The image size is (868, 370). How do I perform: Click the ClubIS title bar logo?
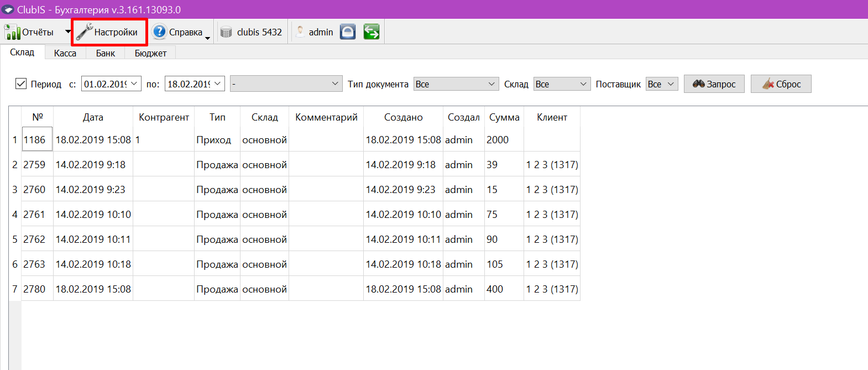pyautogui.click(x=8, y=9)
